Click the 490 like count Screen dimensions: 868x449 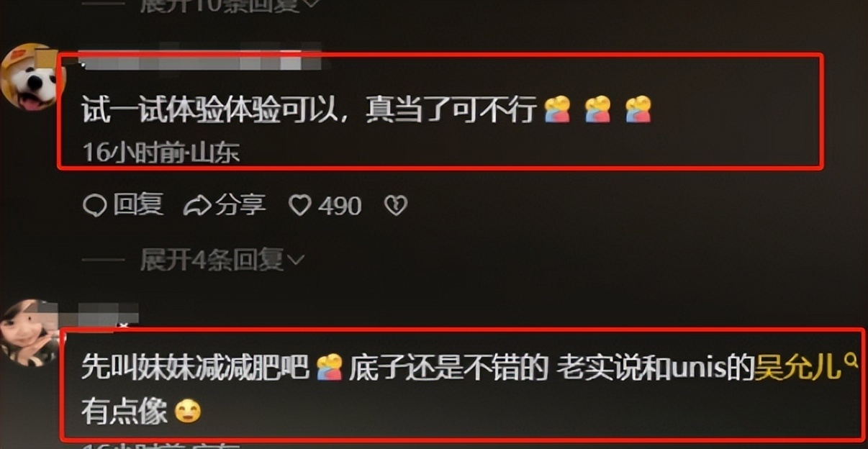point(340,207)
